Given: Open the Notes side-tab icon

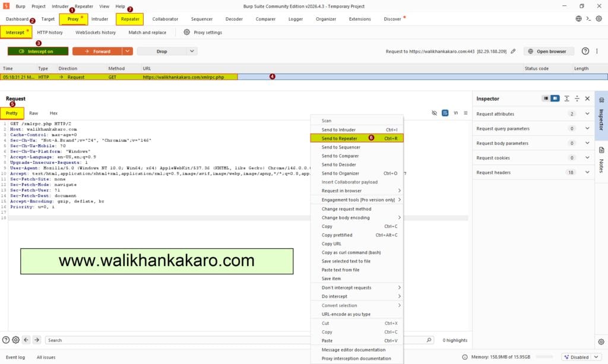Looking at the screenshot, I should click(601, 150).
